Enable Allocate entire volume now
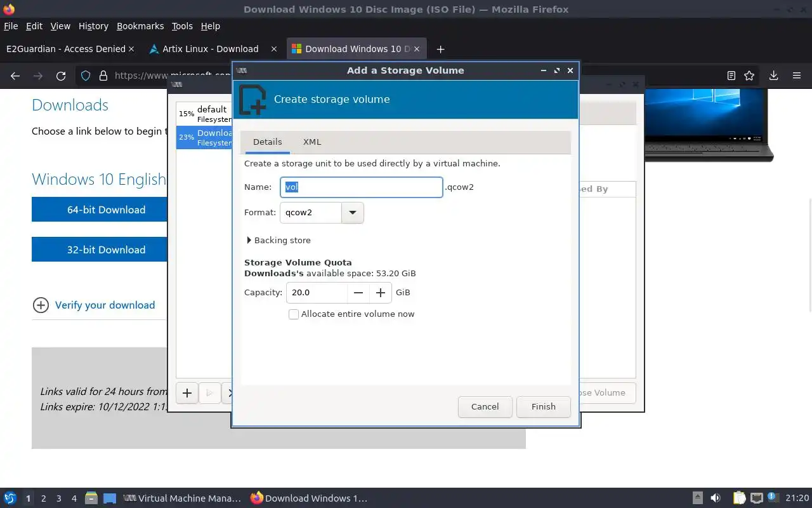This screenshot has width=812, height=508. (x=294, y=314)
